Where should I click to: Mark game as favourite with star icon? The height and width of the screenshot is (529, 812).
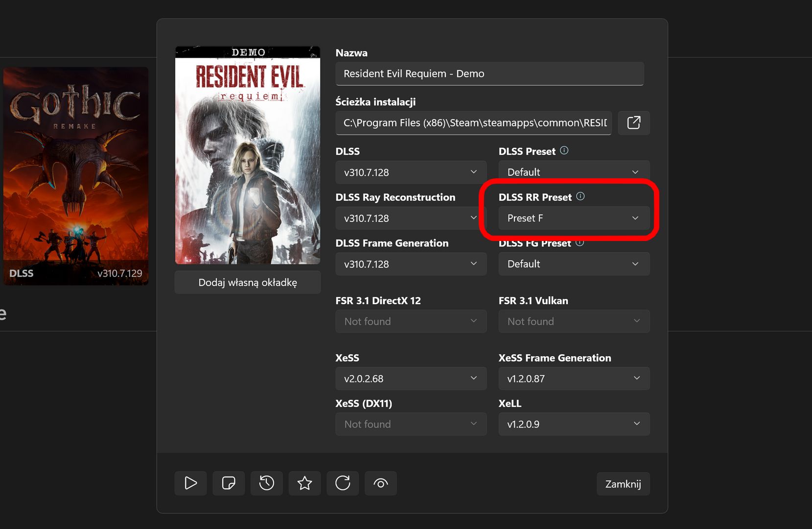point(304,483)
